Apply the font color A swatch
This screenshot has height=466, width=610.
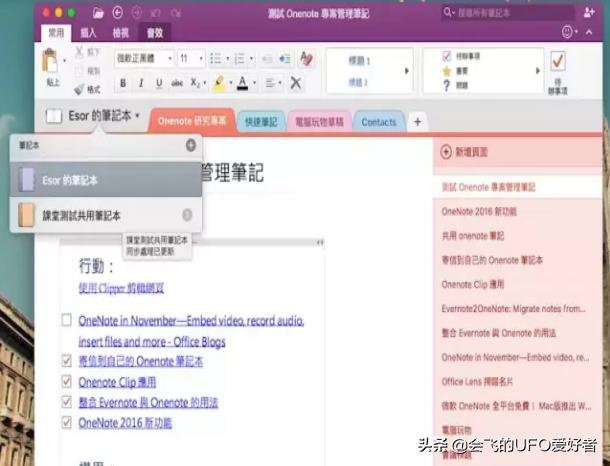[242, 83]
